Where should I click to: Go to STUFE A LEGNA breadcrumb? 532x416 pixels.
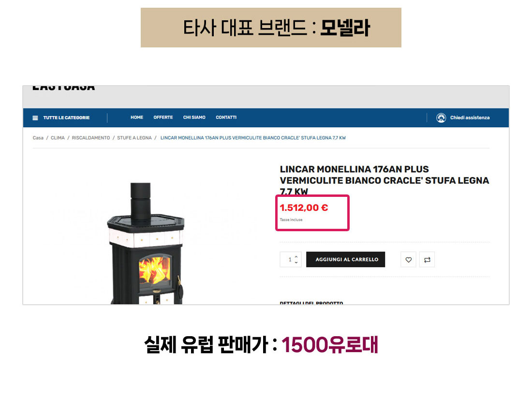(134, 138)
